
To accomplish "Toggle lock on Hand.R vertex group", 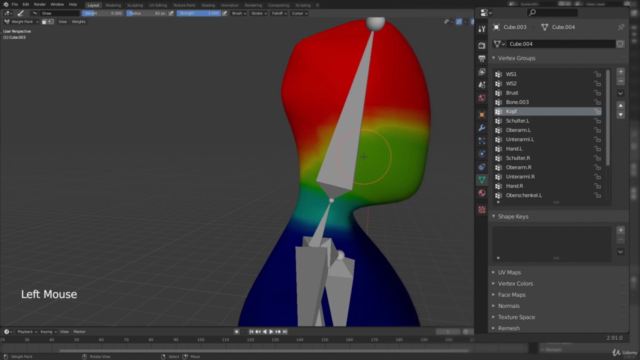I will coord(597,186).
